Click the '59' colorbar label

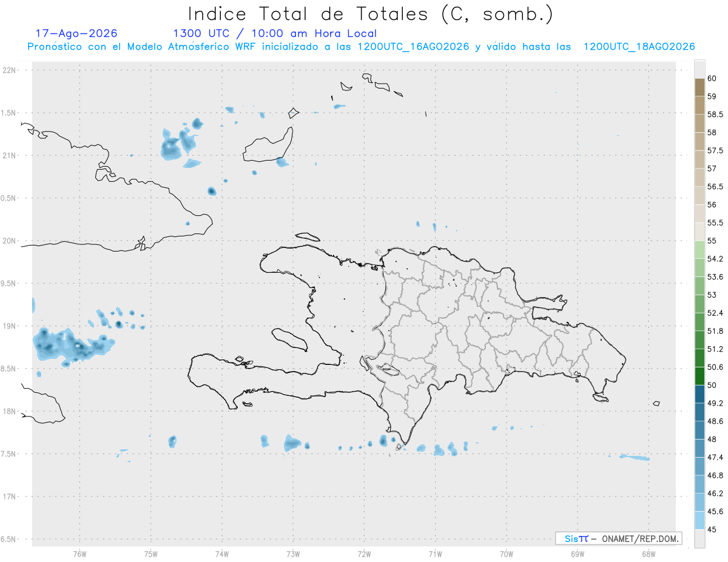pyautogui.click(x=712, y=96)
